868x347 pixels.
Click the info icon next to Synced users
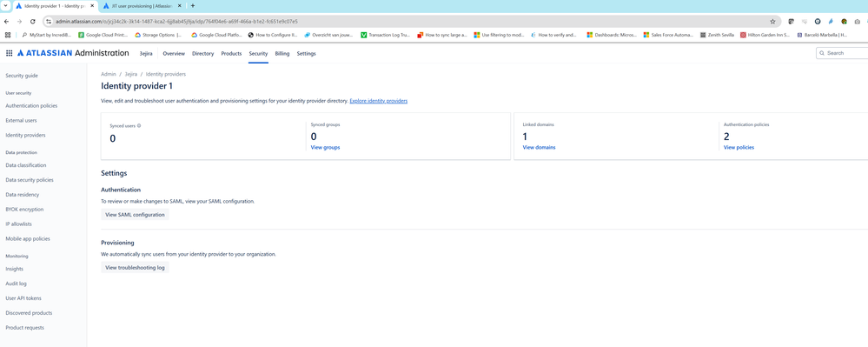point(139,125)
